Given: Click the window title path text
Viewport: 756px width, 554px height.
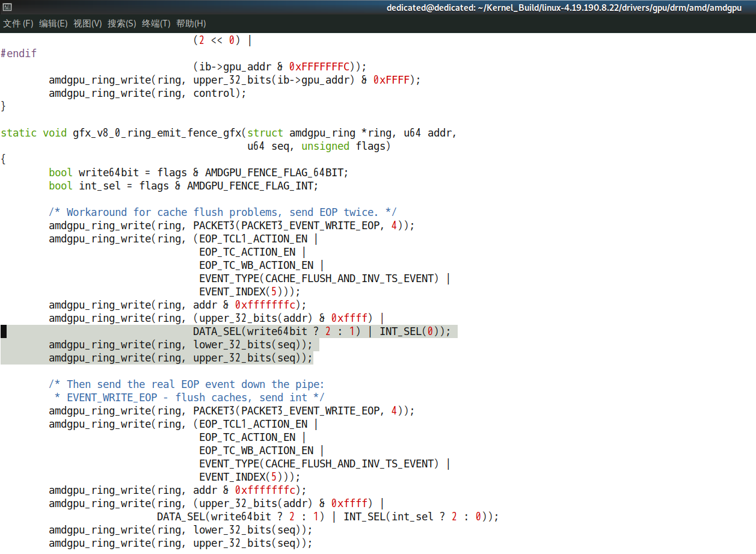Looking at the screenshot, I should (564, 8).
